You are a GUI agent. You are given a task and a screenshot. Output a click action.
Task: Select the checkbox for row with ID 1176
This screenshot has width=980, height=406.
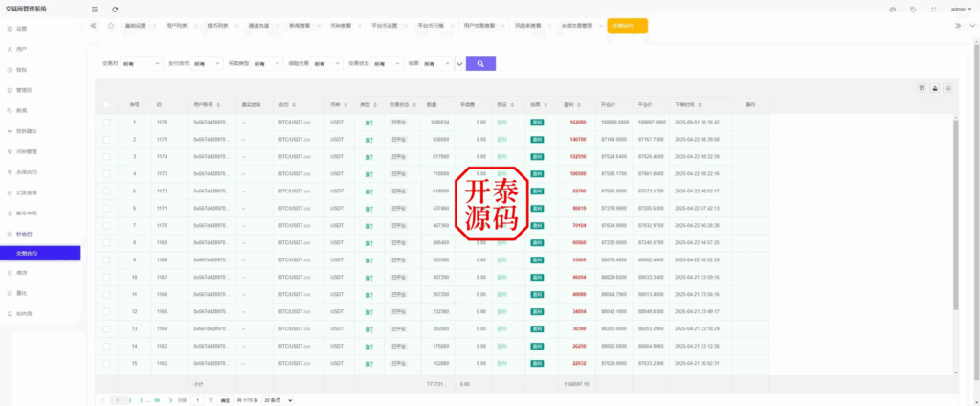click(106, 123)
